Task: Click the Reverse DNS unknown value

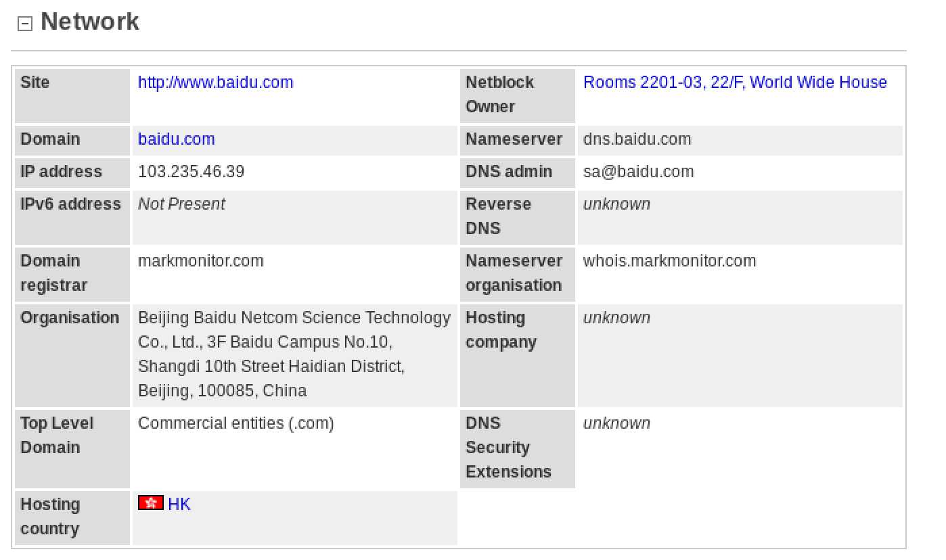Action: click(x=616, y=204)
